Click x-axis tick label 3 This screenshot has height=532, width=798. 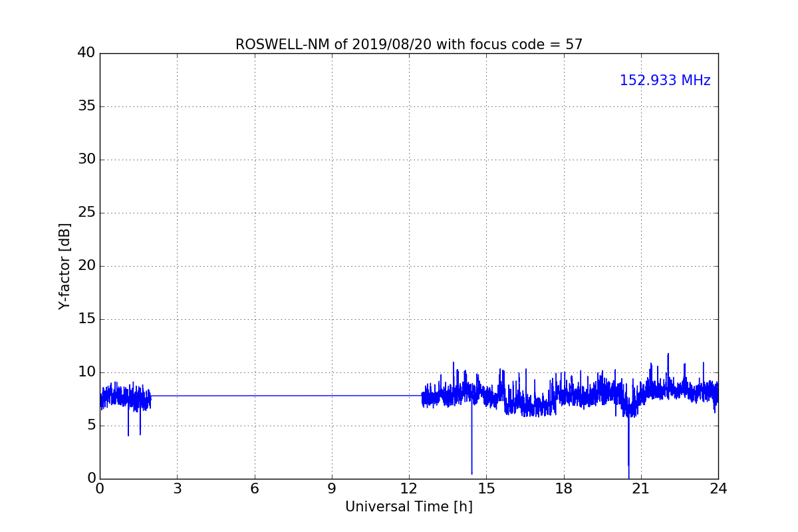point(177,489)
